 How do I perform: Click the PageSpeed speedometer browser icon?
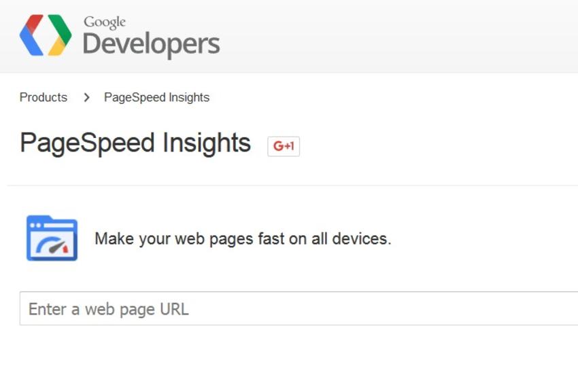coord(52,238)
